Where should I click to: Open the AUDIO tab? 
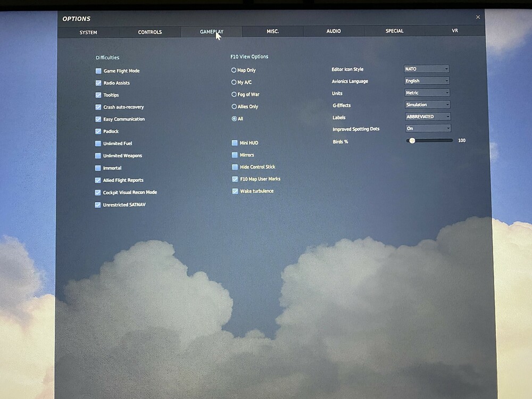334,31
